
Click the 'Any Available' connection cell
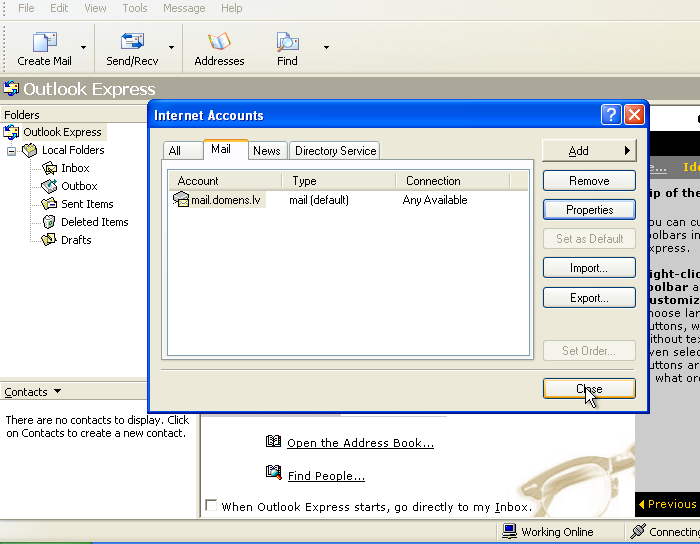click(x=435, y=200)
